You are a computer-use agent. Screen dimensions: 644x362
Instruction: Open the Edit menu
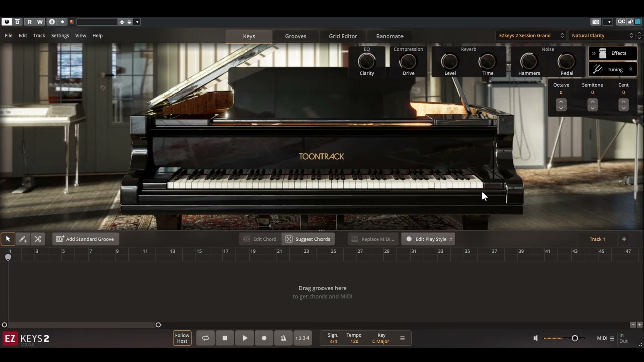coord(23,36)
